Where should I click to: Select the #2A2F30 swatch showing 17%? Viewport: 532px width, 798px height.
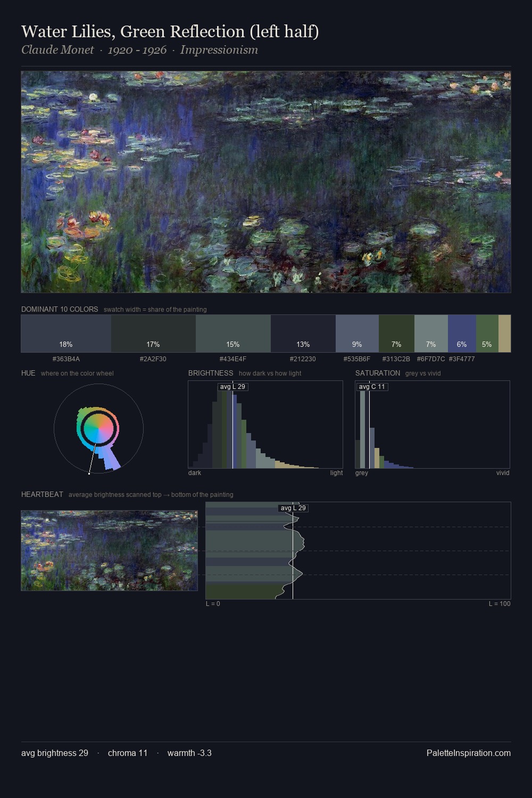coord(153,334)
